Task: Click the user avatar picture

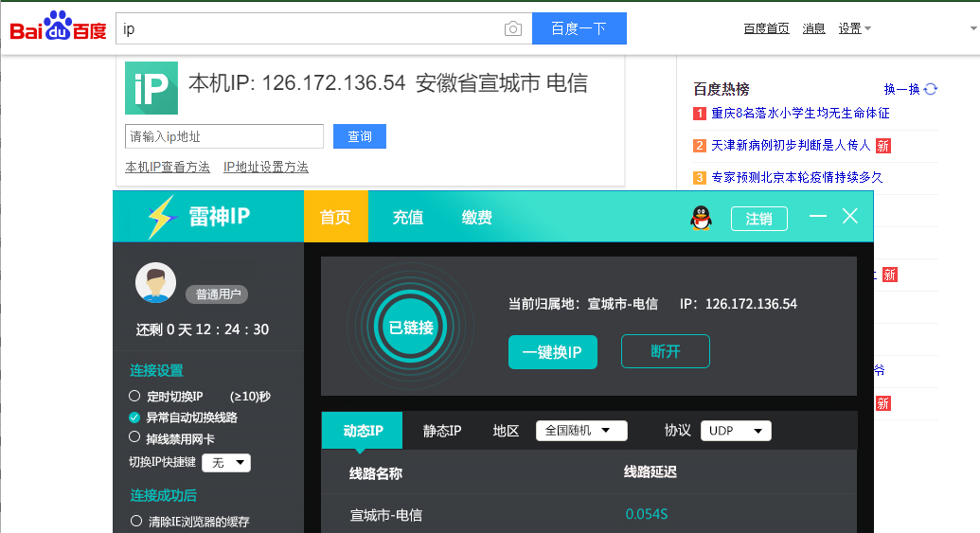Action: (155, 282)
